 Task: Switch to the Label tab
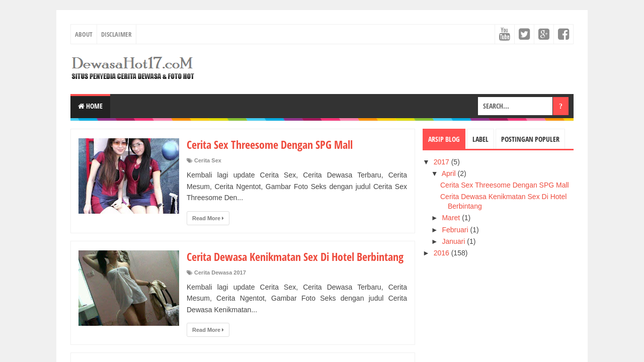click(x=480, y=139)
